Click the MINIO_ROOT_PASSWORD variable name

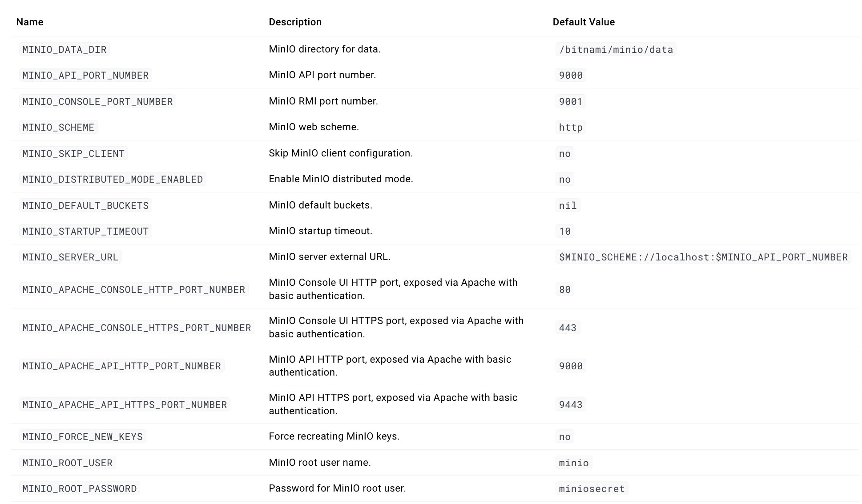pos(79,488)
